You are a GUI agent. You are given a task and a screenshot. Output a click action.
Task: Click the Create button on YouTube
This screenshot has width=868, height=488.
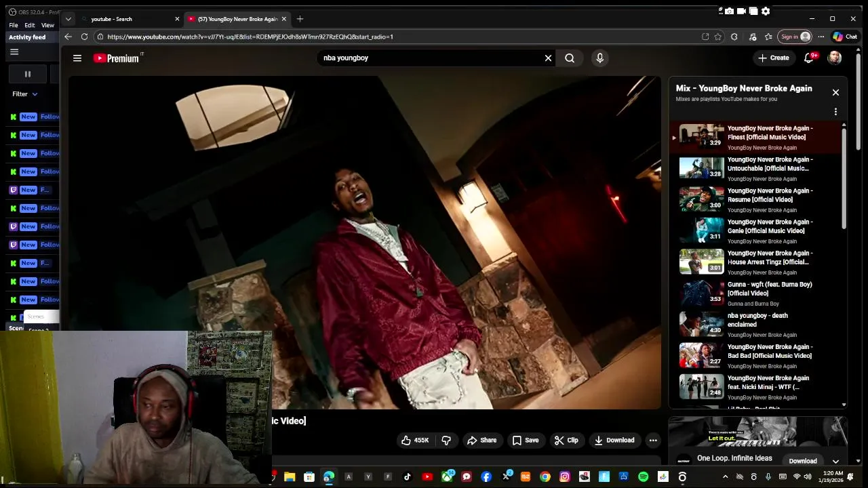[x=774, y=58]
